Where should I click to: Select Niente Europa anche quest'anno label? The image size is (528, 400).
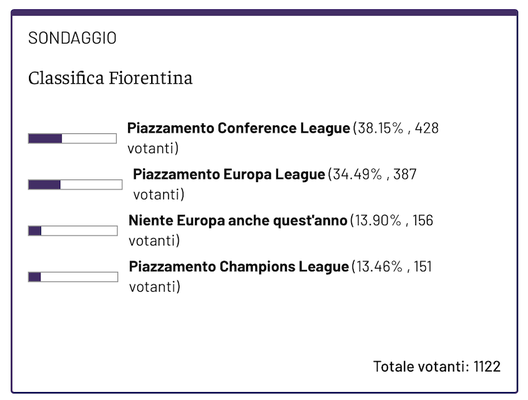click(238, 221)
